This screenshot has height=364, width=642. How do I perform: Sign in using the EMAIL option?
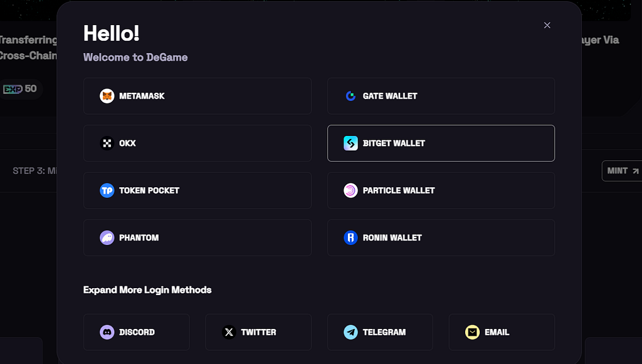[502, 332]
